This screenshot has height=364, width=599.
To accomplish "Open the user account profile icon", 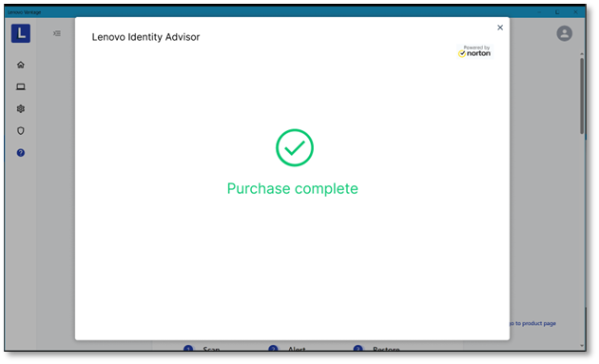I will pos(564,33).
